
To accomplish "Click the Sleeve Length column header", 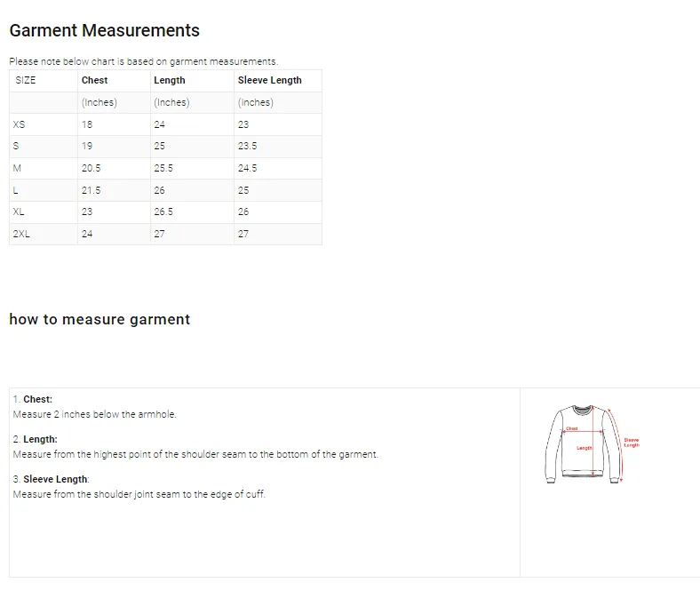I will pos(269,80).
